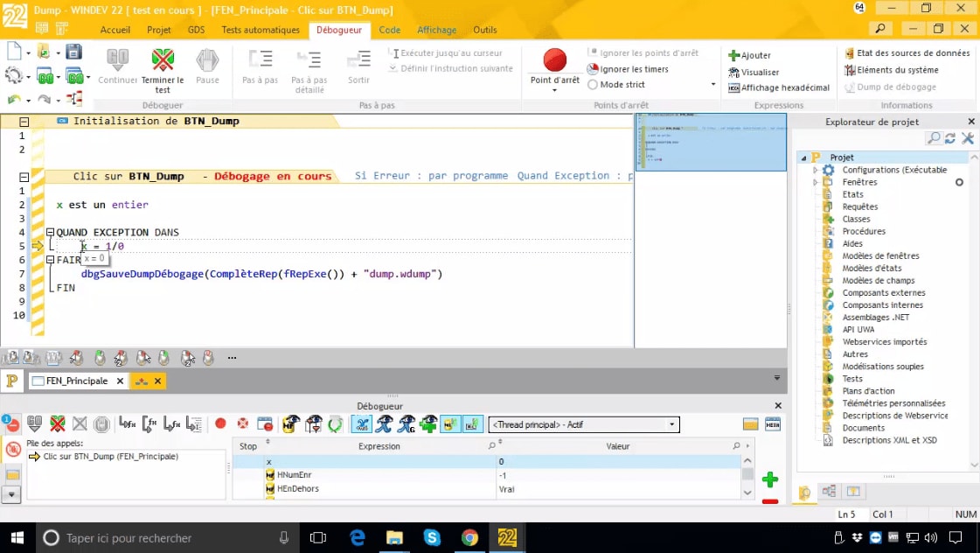Click the stop-test red X in debugger toolbar
The width and height of the screenshot is (980, 553).
58,424
